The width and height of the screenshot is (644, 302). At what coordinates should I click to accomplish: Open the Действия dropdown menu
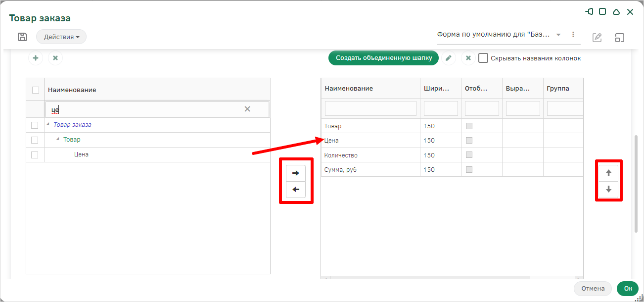point(61,37)
